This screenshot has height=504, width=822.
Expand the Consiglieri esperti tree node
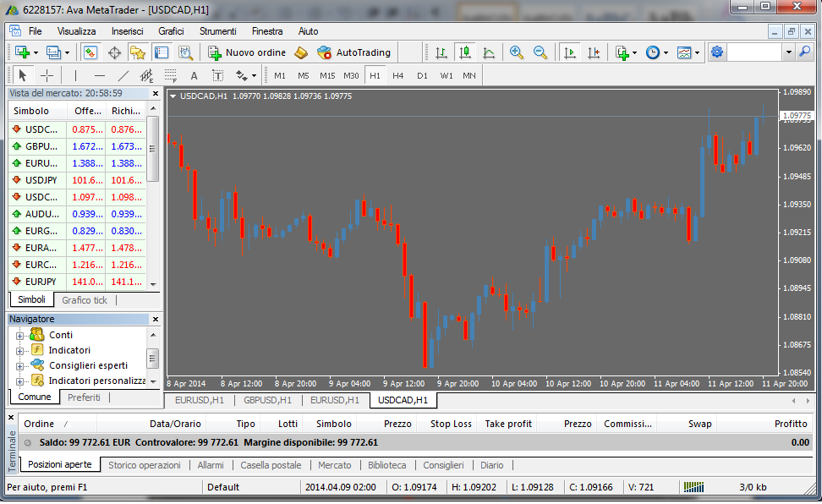click(x=19, y=366)
